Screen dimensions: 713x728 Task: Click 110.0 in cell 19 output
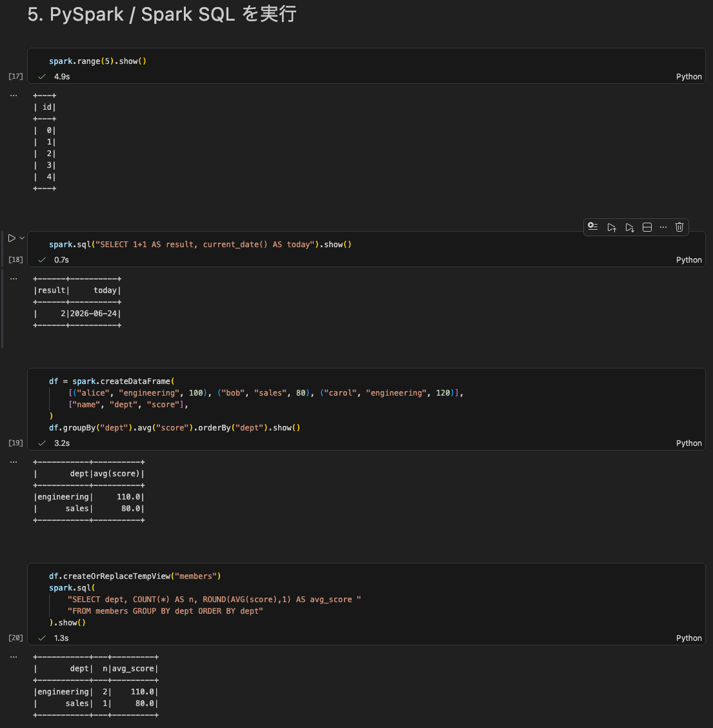128,497
